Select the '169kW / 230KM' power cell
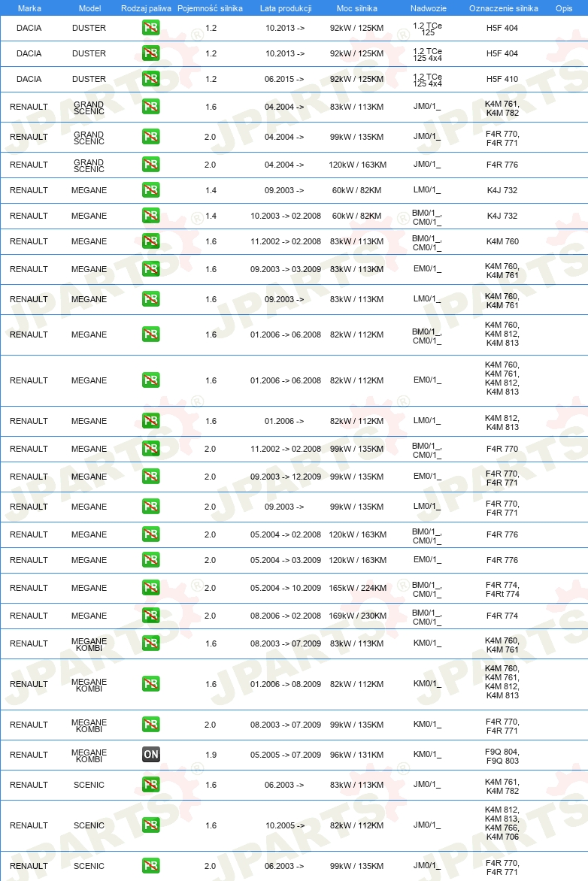 tap(357, 616)
